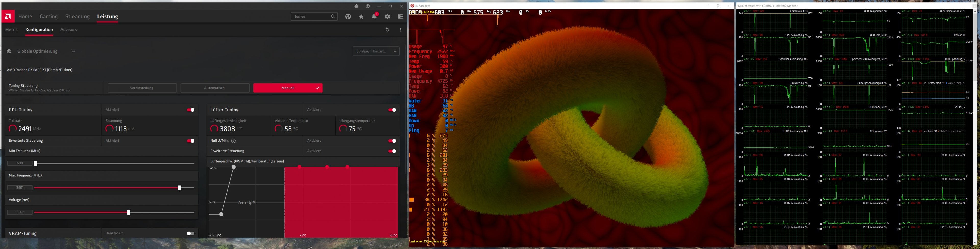Click the Min Frequenz value box 500
980x249 pixels.
20,163
